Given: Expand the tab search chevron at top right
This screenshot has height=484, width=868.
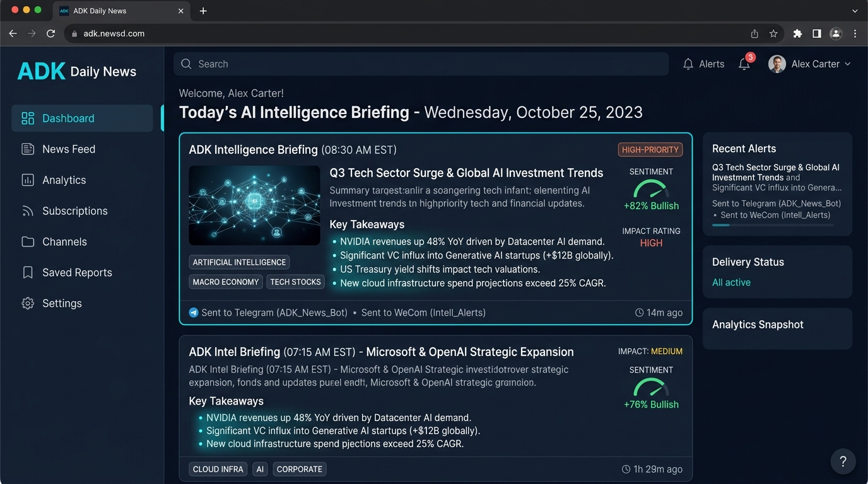Looking at the screenshot, I should (x=855, y=11).
